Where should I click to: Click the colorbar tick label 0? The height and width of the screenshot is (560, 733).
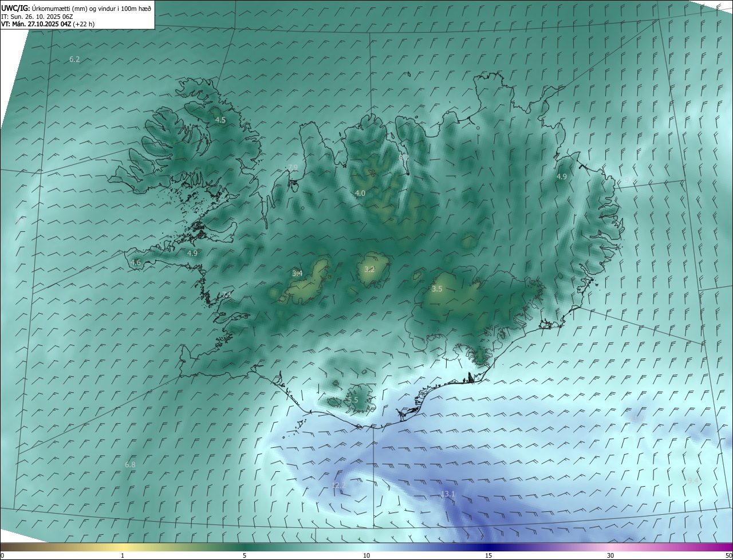2,556
